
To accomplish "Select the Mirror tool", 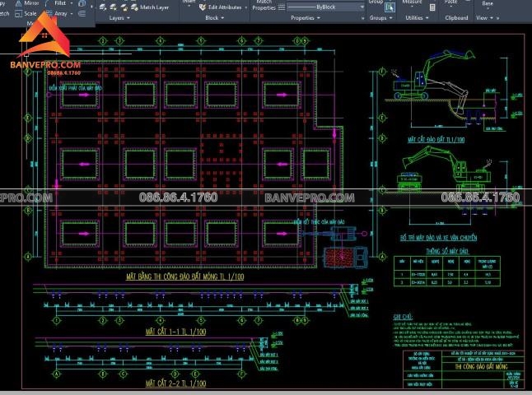I will pyautogui.click(x=28, y=3).
